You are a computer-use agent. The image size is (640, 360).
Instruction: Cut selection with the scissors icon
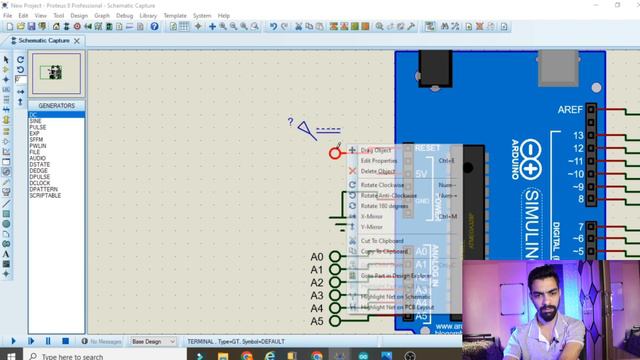[298, 27]
